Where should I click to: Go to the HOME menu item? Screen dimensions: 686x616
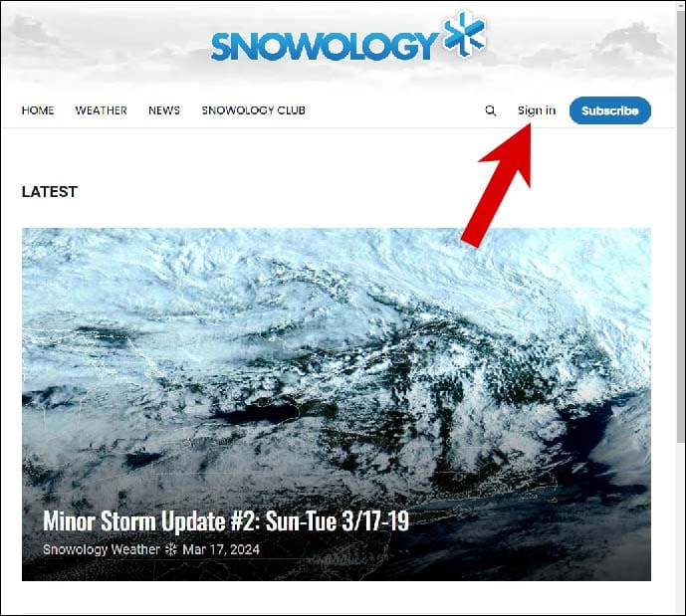(38, 110)
